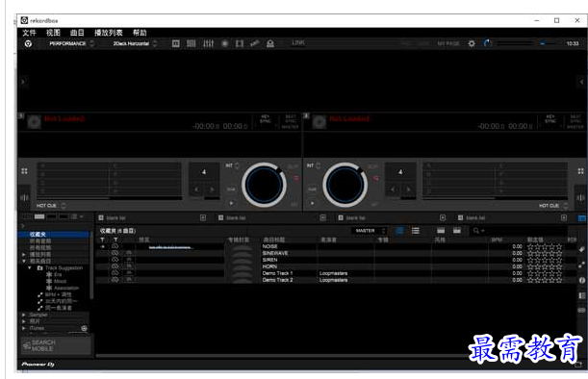588x379 pixels.
Task: Click deck 1 album artwork thumbnail
Action: 34,122
